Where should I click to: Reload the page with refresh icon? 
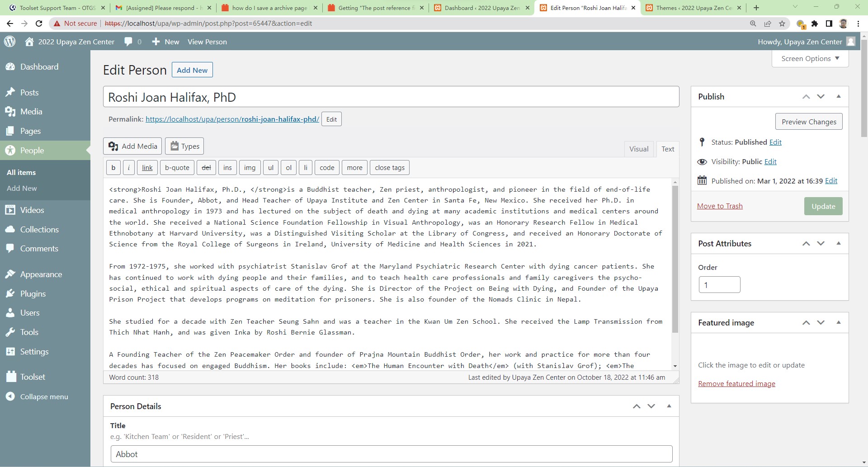(x=39, y=24)
